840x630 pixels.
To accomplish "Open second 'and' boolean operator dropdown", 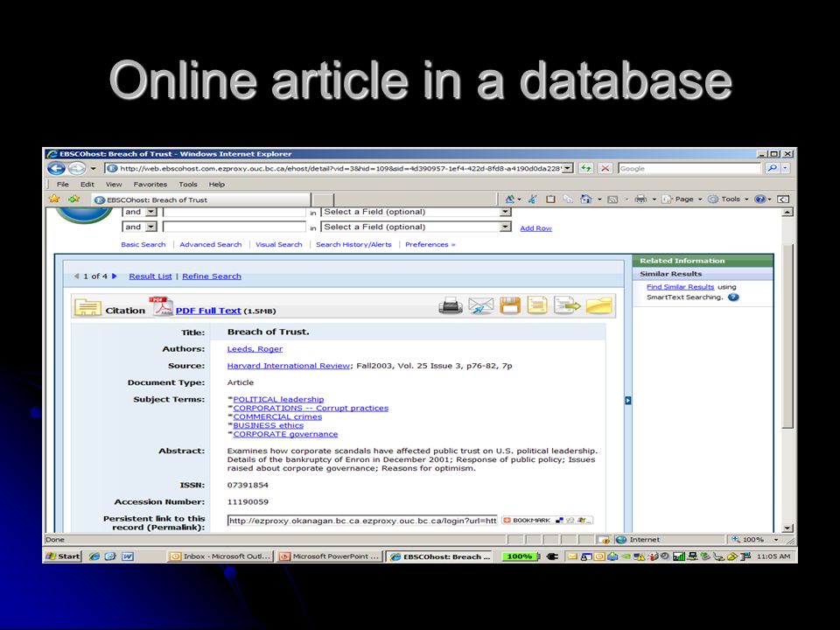I will pos(151,227).
